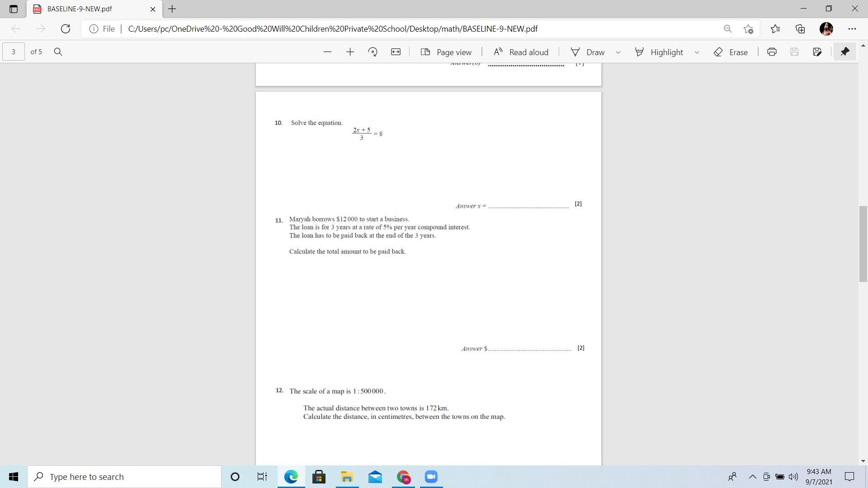Click the fit to width icon
868x488 pixels.
(396, 52)
